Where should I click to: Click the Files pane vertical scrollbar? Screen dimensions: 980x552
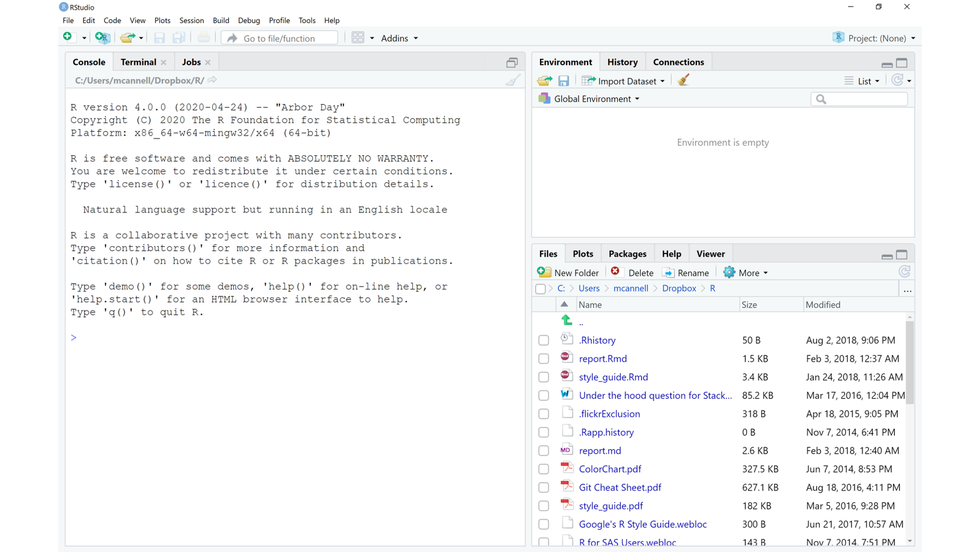click(x=910, y=362)
